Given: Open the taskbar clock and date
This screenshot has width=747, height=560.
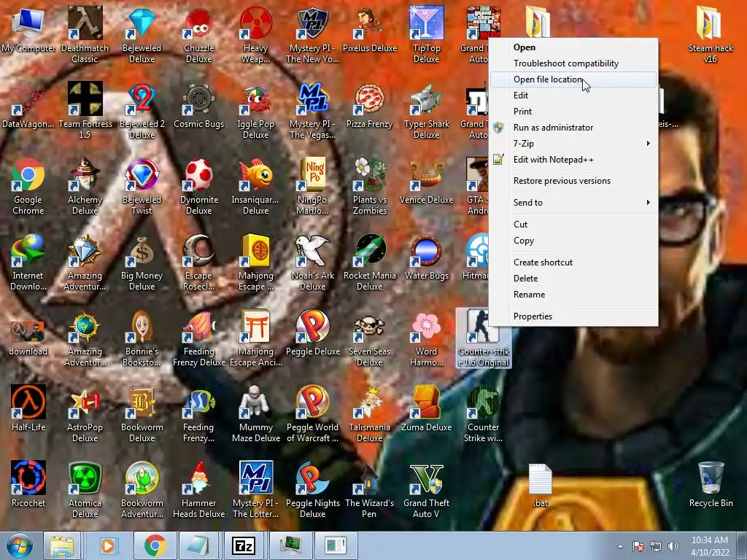Looking at the screenshot, I should coord(710,546).
